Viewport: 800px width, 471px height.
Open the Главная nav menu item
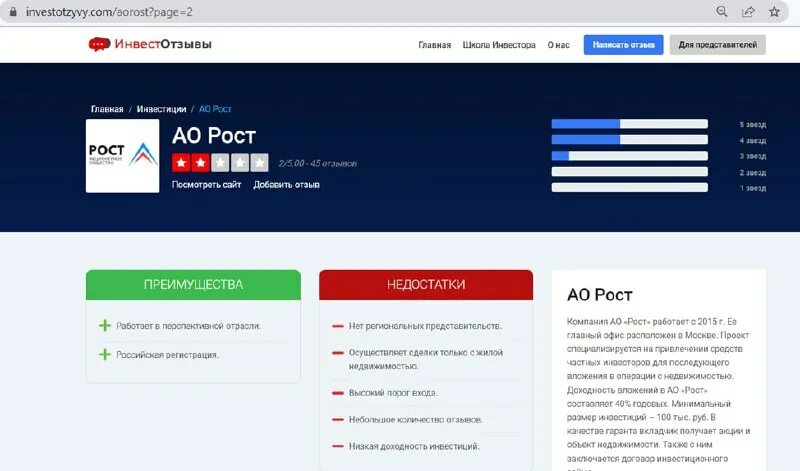(435, 45)
